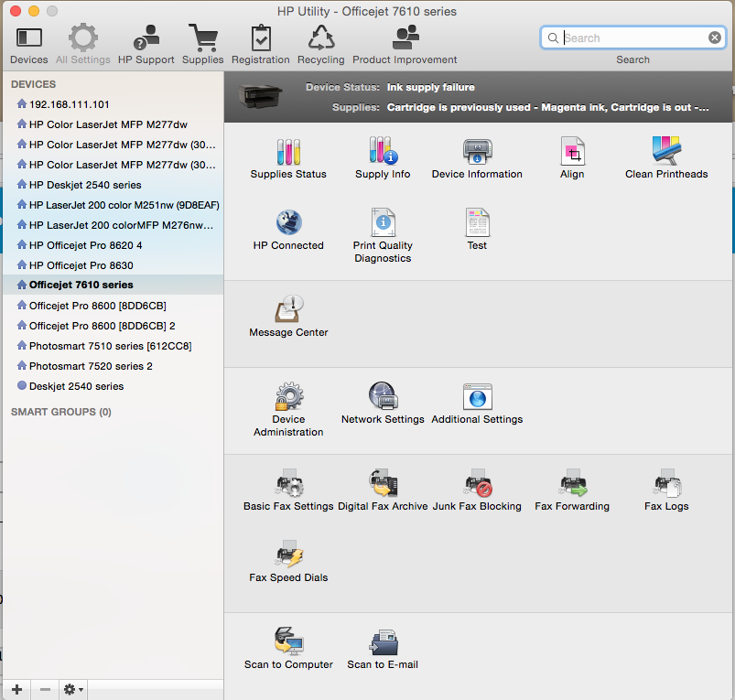
Task: Open the gear action menu dropdown
Action: [72, 689]
